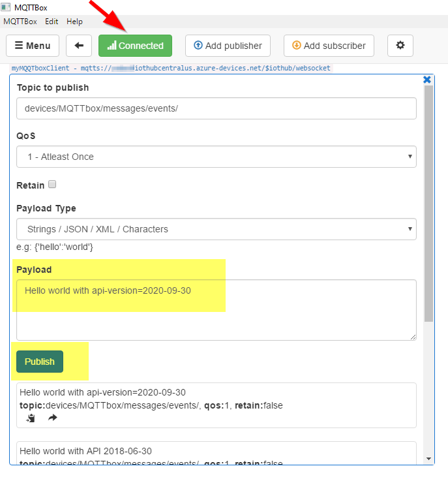Click Add subscriber button
The height and width of the screenshot is (481, 448).
pos(329,46)
